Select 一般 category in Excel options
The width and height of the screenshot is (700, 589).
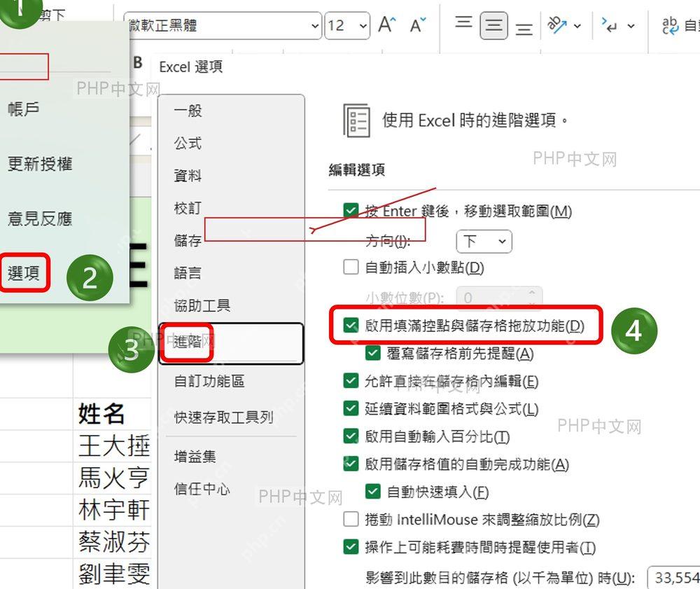tap(188, 110)
